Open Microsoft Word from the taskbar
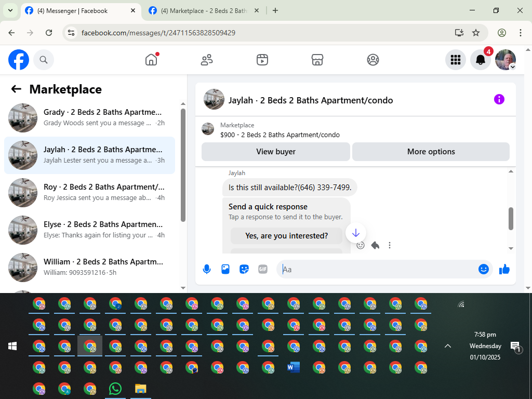The width and height of the screenshot is (532, 399). pos(294,367)
